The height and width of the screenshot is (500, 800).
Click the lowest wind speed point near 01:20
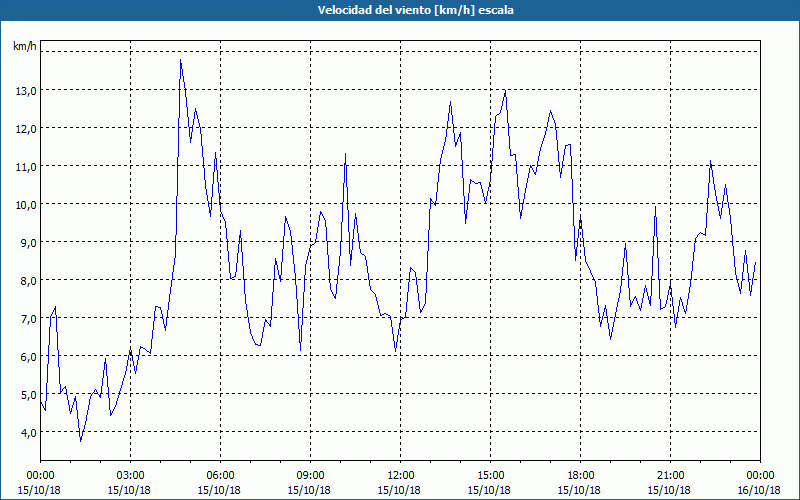click(81, 441)
